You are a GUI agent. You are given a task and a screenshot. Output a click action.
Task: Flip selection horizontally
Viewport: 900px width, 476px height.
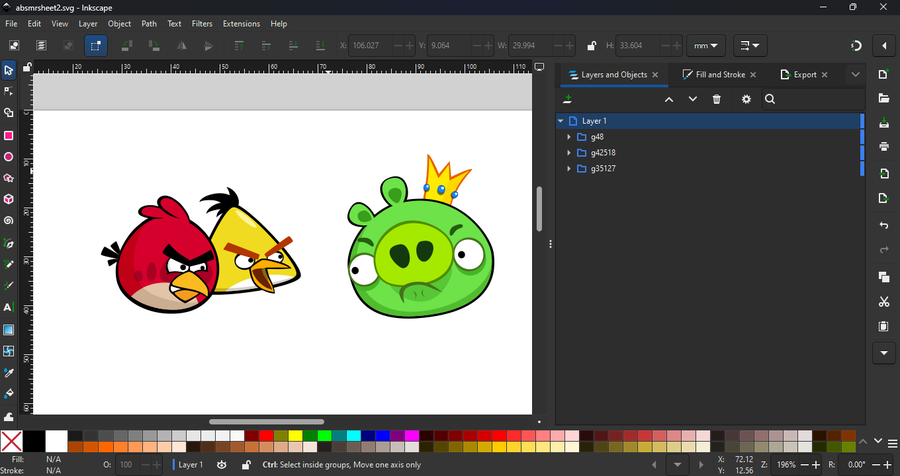coord(181,45)
